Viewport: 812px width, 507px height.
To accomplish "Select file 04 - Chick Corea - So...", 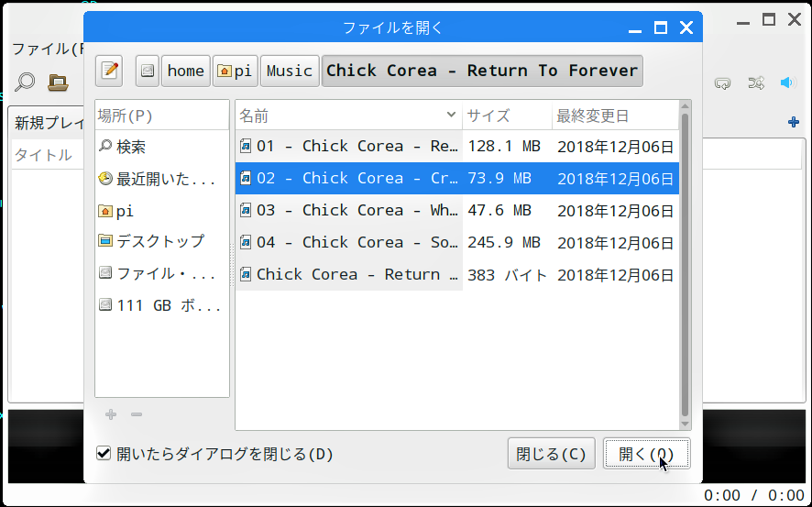I will point(456,243).
